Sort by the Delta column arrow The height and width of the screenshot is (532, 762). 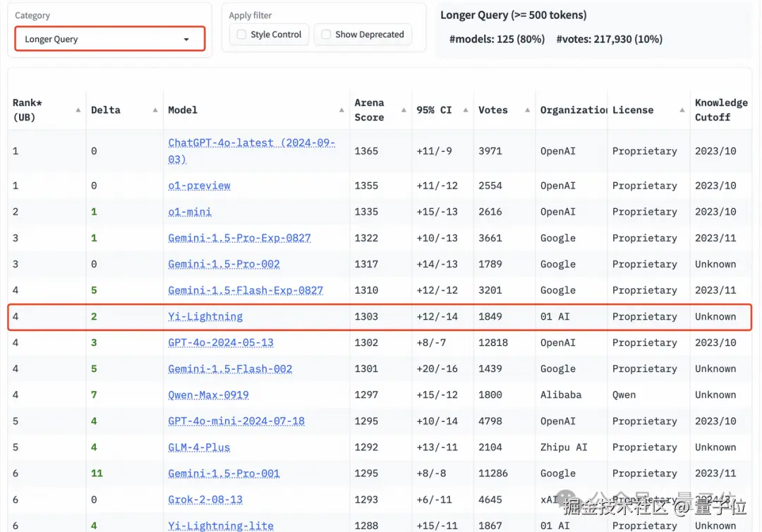coord(155,110)
